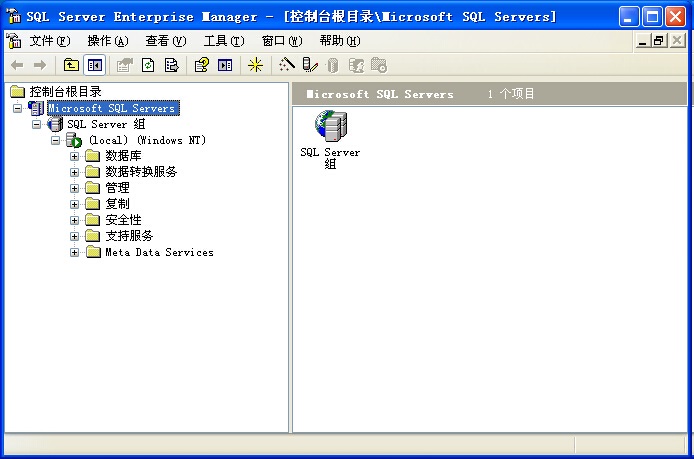
Task: Click the greyed New Login icon
Action: [356, 66]
